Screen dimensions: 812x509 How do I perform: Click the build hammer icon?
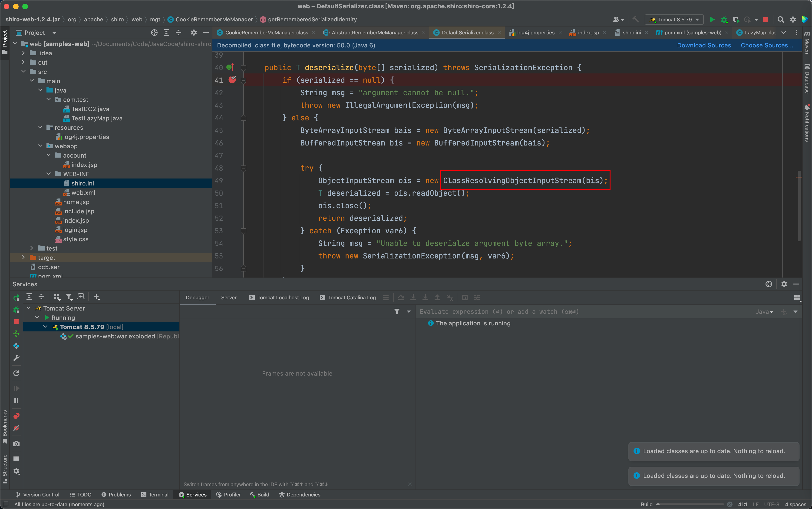(635, 20)
